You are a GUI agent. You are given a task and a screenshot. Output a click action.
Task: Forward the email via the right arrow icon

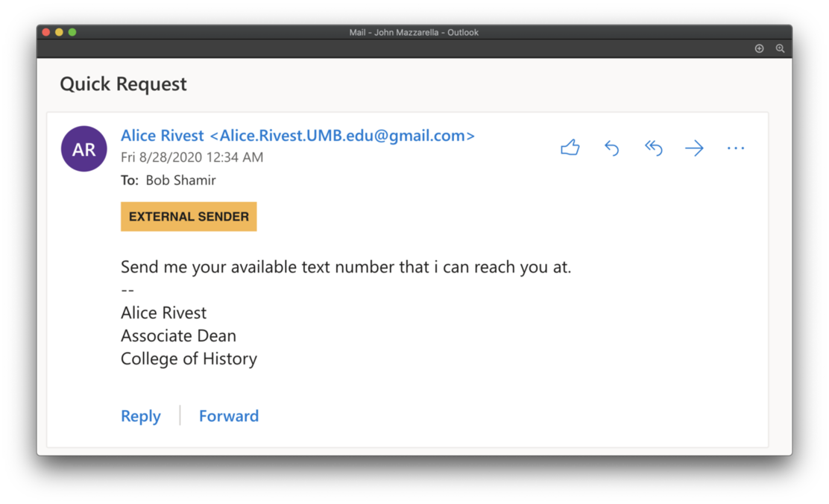[694, 148]
